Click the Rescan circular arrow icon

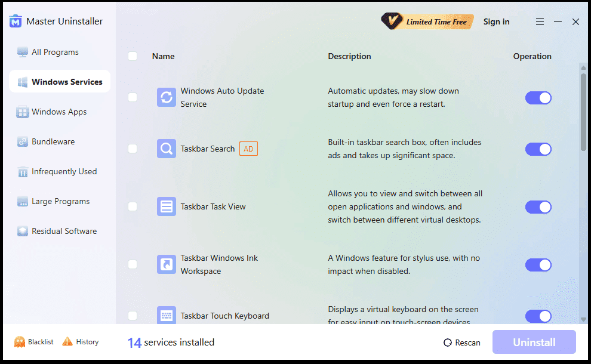point(447,343)
